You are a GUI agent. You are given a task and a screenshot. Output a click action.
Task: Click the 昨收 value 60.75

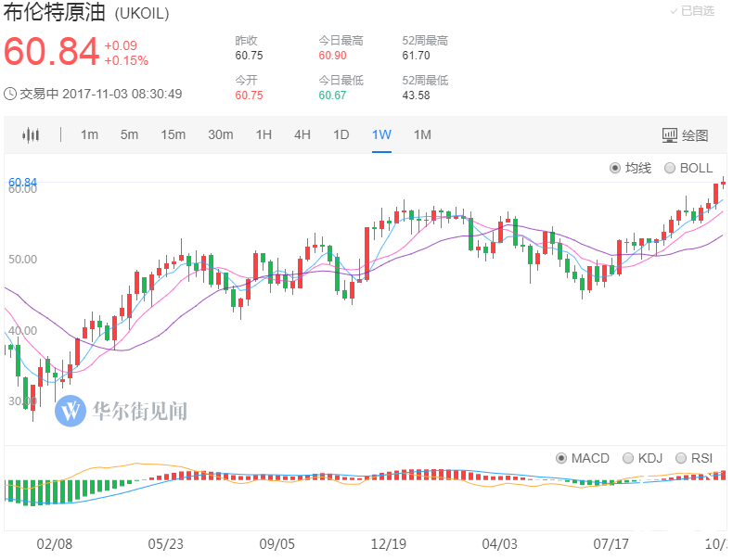(x=250, y=56)
